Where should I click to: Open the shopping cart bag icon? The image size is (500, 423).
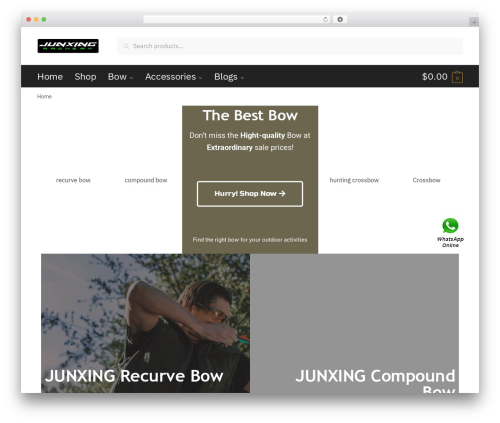point(457,77)
